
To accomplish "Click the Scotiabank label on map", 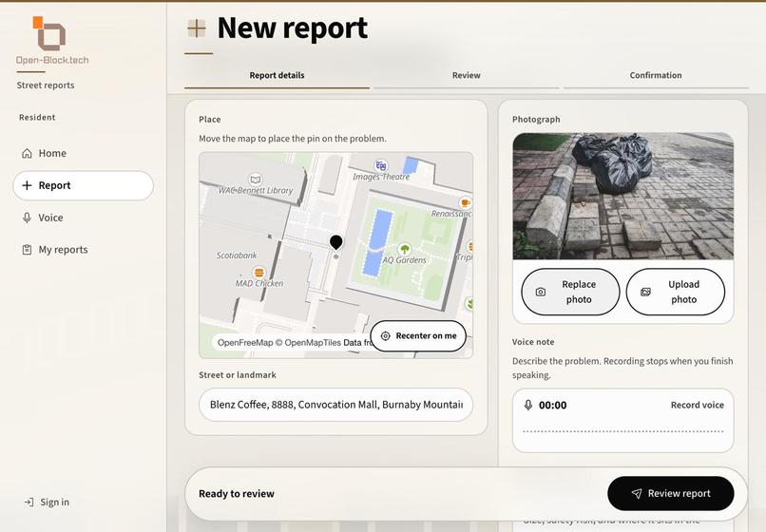I will click(x=237, y=256).
